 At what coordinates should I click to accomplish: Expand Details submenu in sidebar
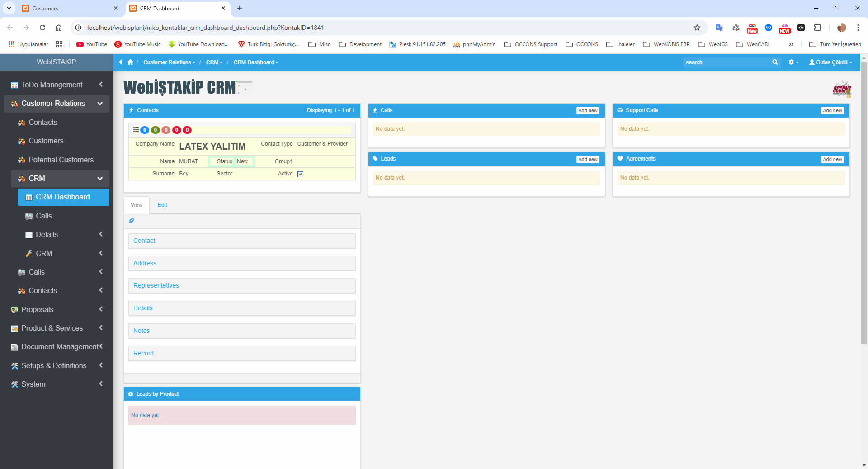[64, 234]
